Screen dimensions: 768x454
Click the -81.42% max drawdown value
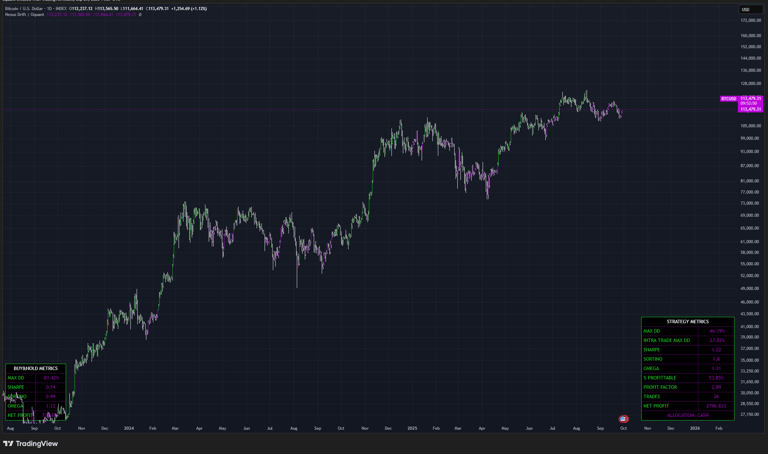pyautogui.click(x=51, y=378)
